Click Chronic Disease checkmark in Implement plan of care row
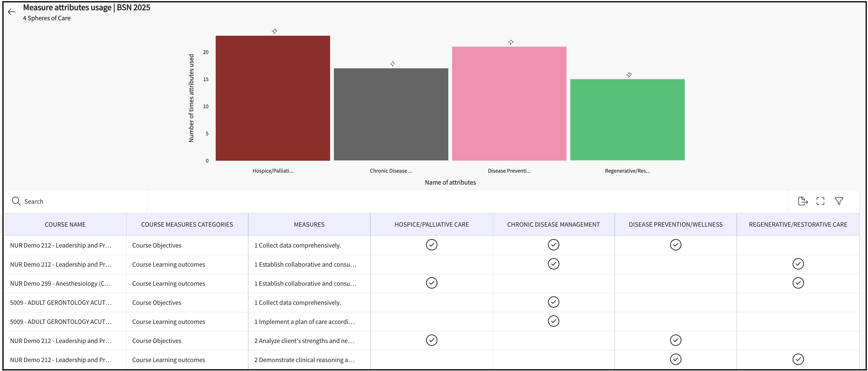Image resolution: width=868 pixels, height=371 pixels. 553,321
